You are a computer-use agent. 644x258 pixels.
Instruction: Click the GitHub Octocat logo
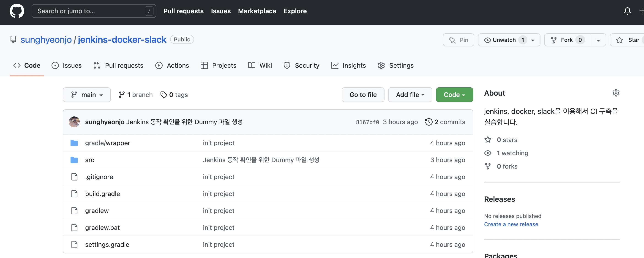(x=17, y=11)
